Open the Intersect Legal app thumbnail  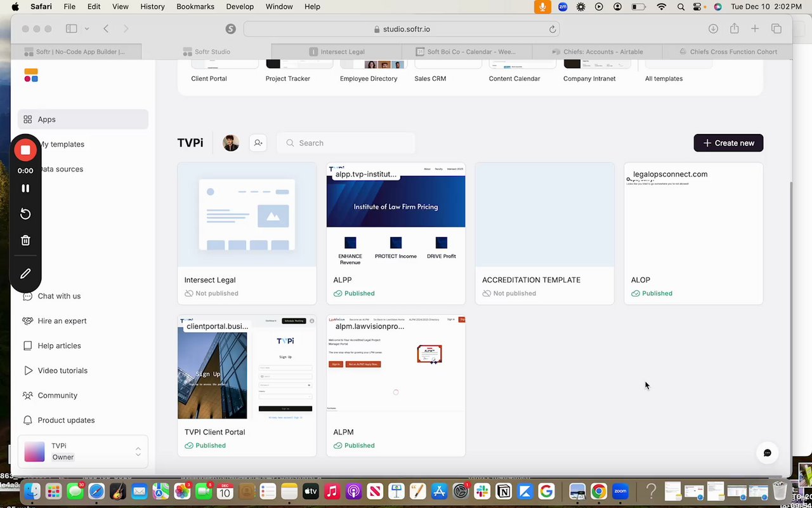(247, 215)
